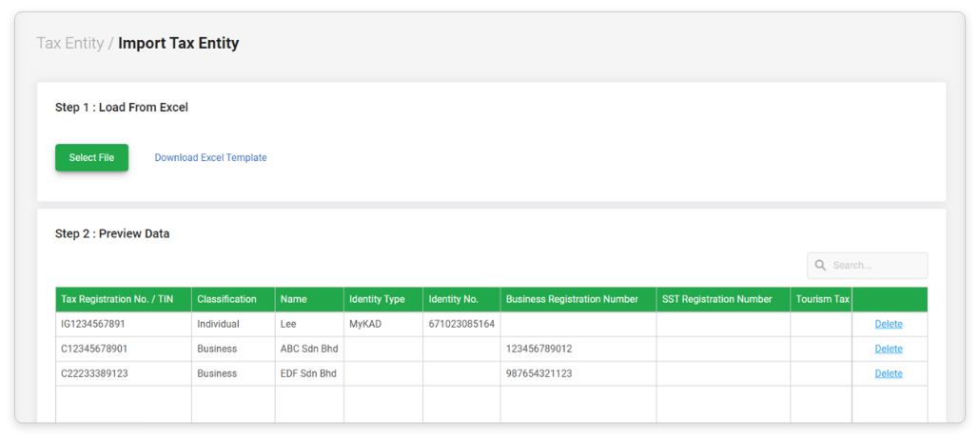Click the green Select File button
The width and height of the screenshot is (980, 441).
91,158
